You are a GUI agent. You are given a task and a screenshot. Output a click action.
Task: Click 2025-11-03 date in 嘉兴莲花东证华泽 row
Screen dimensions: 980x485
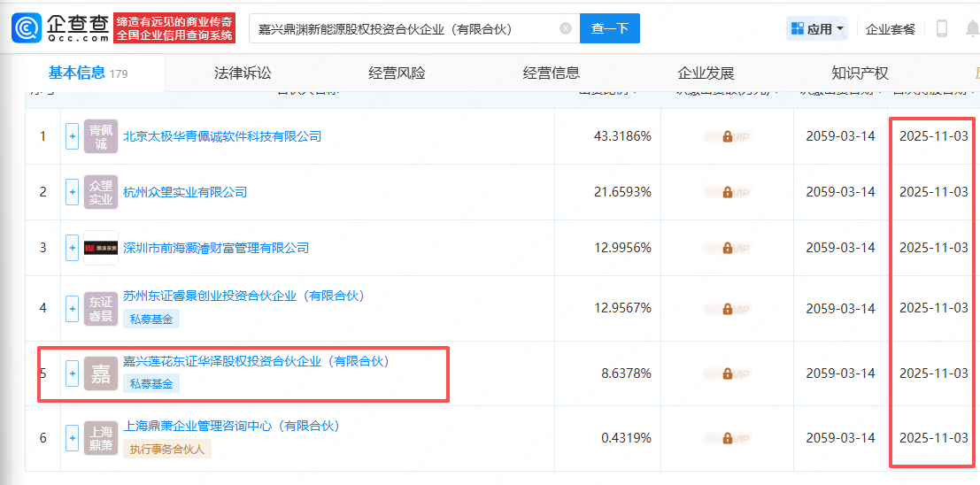(934, 373)
